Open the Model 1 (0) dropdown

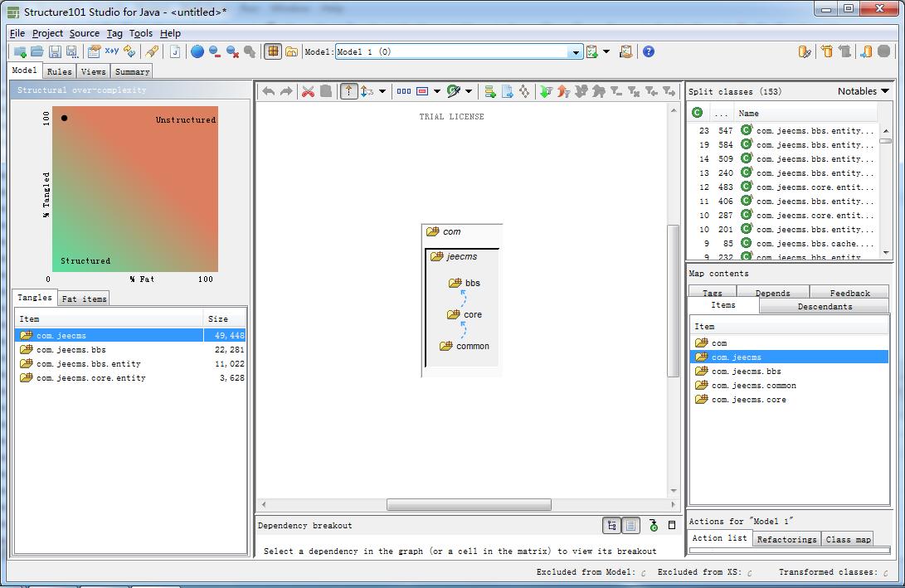pyautogui.click(x=576, y=51)
